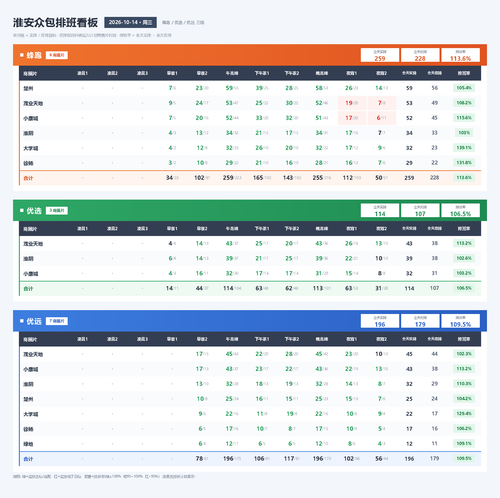Screen dimensions: 500x498
Task: Click the 午高峰 column header in the 蜂跑 table
Action: coord(232,73)
